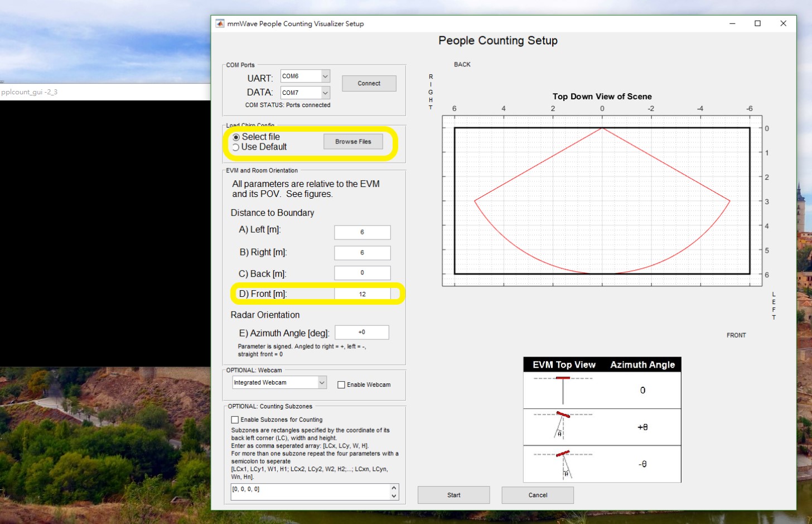Enable Subzones for Counting
The height and width of the screenshot is (524, 812).
(x=235, y=420)
